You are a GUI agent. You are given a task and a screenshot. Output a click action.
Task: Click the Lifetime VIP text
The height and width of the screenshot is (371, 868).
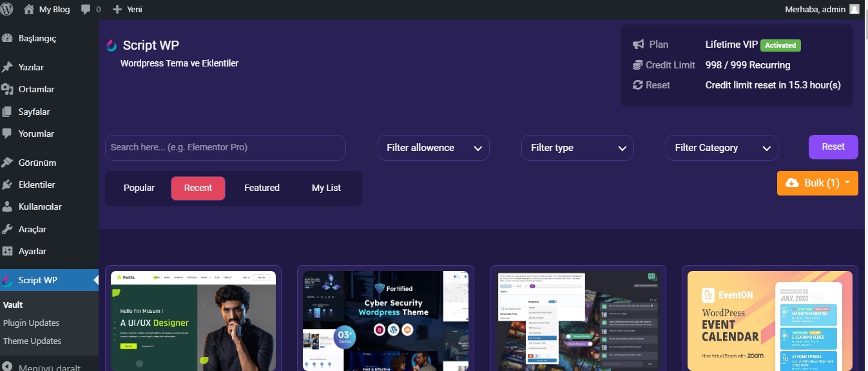coord(731,45)
